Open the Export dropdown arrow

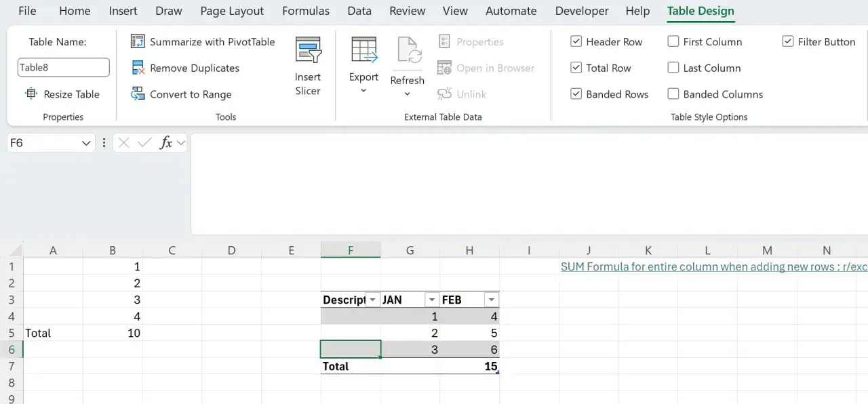pyautogui.click(x=363, y=91)
